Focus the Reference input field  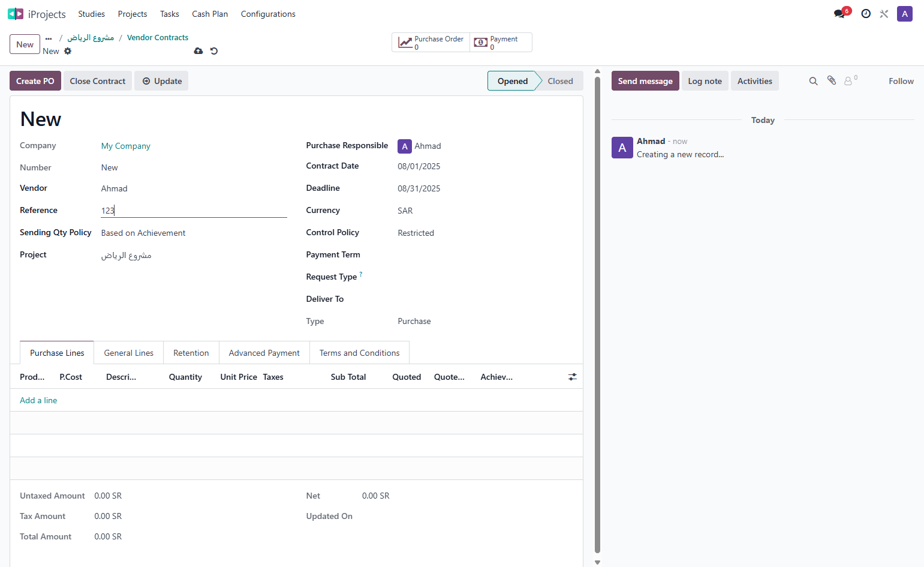[194, 211]
